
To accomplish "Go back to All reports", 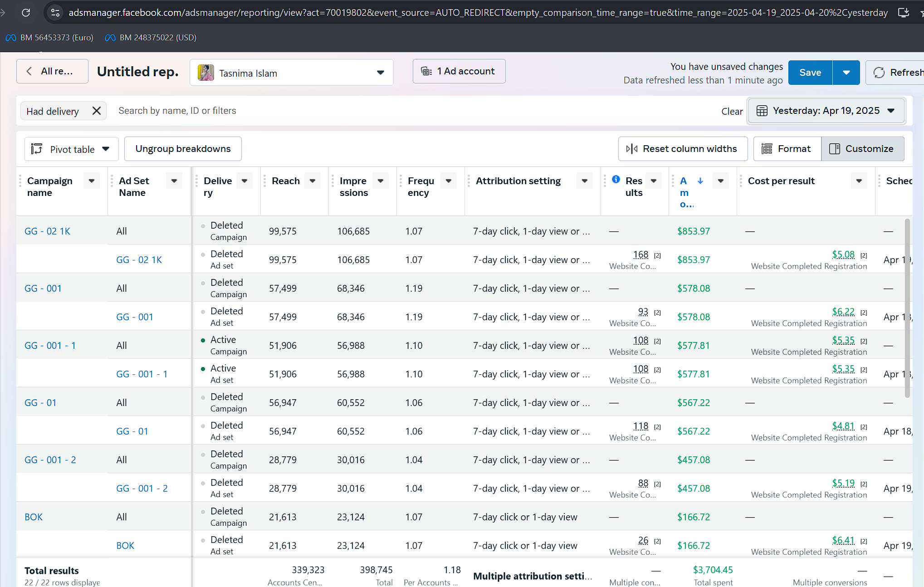I will (x=52, y=71).
